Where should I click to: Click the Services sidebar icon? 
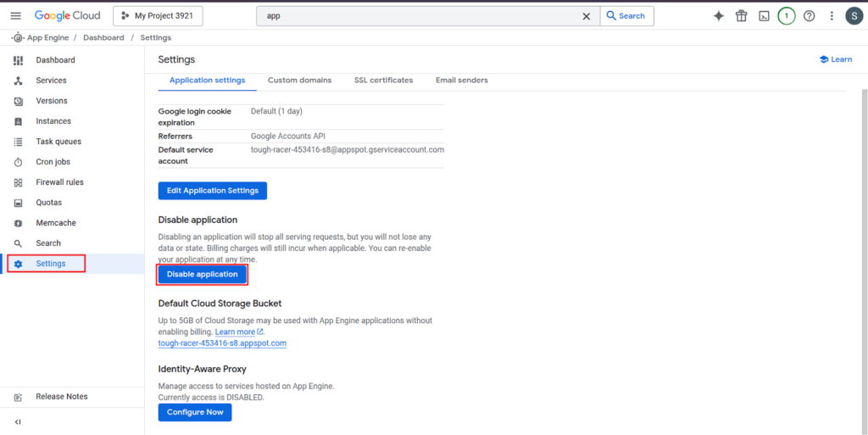click(x=19, y=81)
